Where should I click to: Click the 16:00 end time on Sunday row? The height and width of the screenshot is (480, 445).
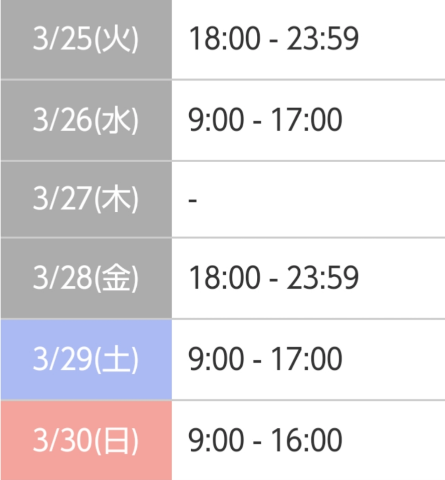(x=306, y=440)
